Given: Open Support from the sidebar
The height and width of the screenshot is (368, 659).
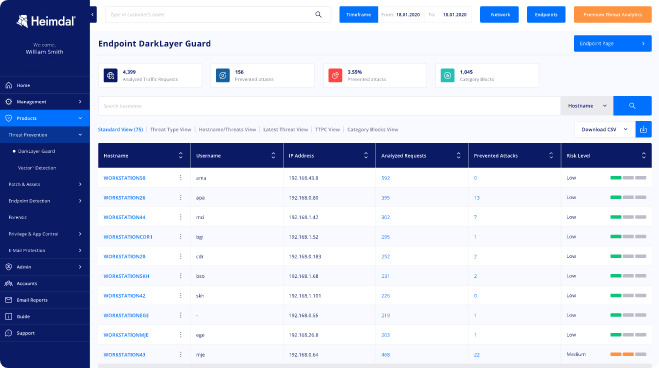Looking at the screenshot, I should (x=45, y=333).
